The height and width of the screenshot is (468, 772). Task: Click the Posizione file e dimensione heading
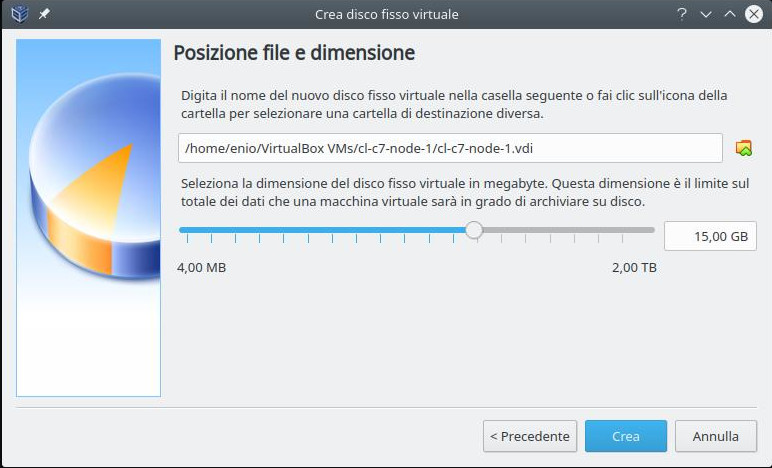tap(294, 53)
